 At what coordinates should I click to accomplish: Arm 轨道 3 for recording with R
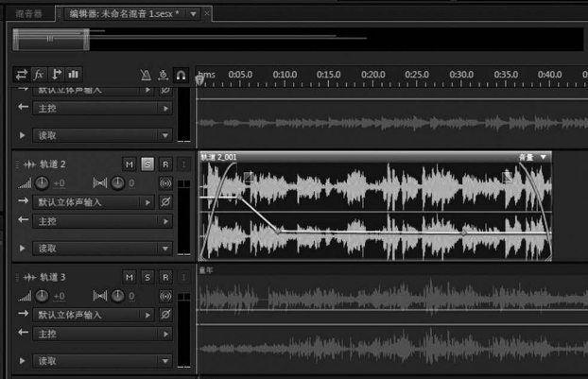click(x=165, y=277)
